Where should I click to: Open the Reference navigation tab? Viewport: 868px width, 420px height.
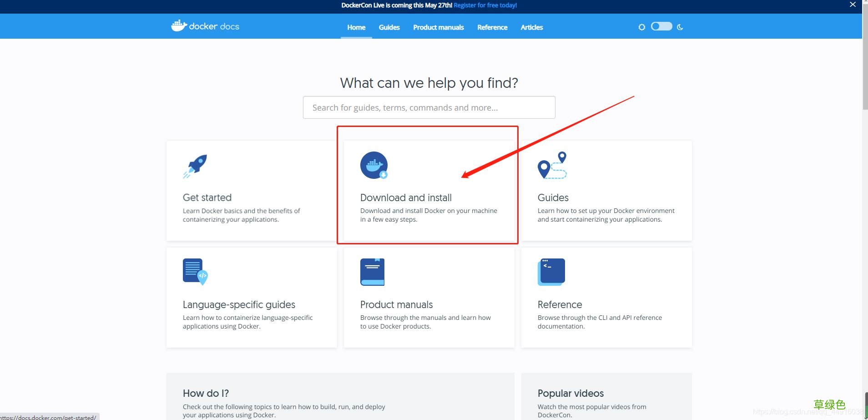click(492, 27)
